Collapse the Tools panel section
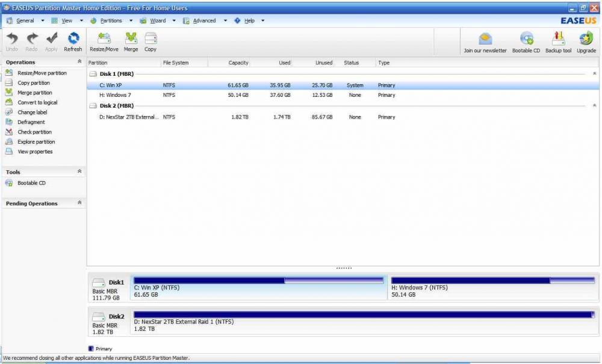602x364 pixels. coord(79,171)
